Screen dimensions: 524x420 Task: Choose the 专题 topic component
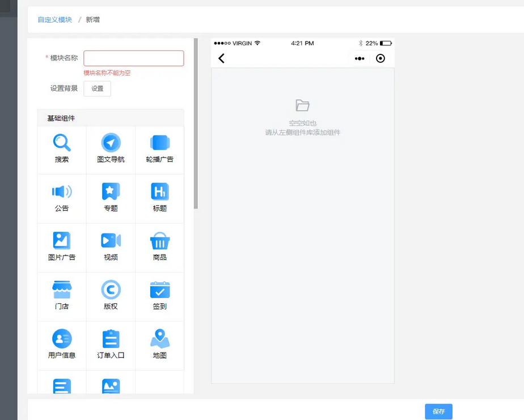click(x=111, y=197)
